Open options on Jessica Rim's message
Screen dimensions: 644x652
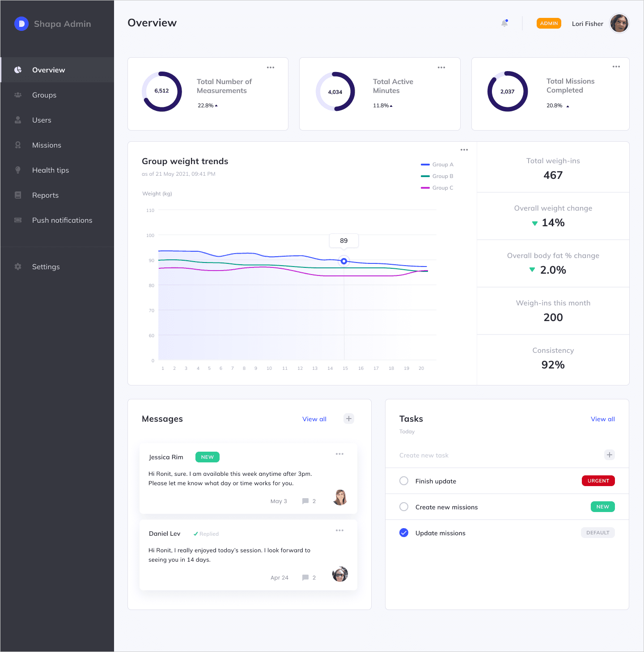340,454
